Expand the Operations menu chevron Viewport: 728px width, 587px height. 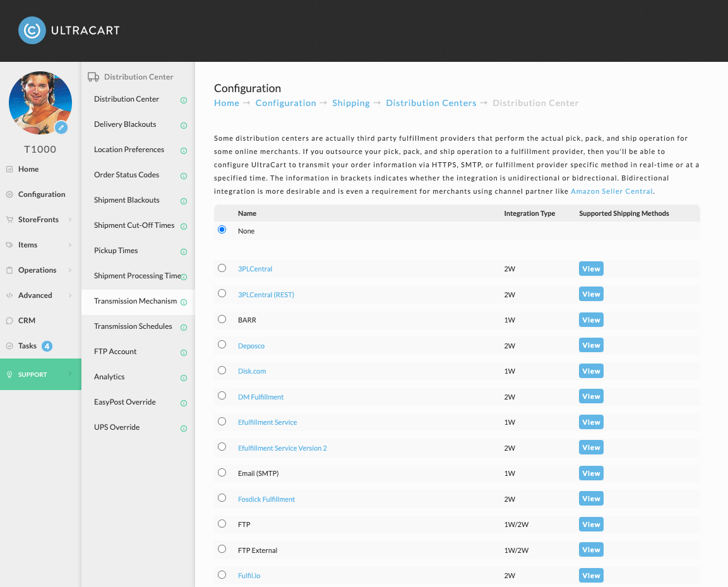[70, 270]
